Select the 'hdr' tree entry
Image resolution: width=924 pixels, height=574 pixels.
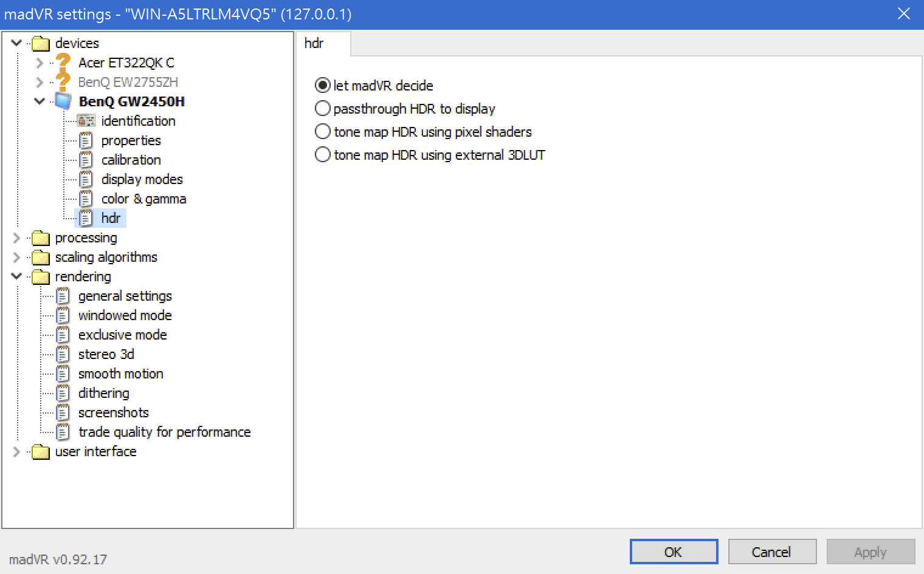(111, 218)
